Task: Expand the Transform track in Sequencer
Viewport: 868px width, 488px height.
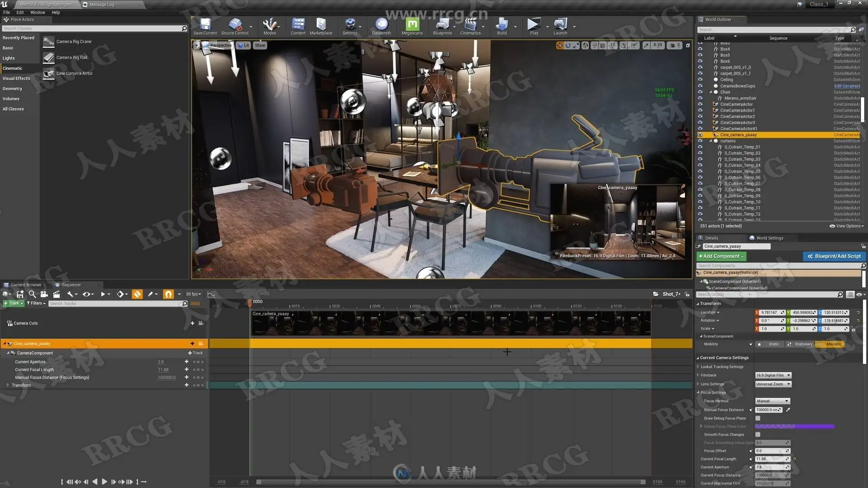Action: click(8, 385)
